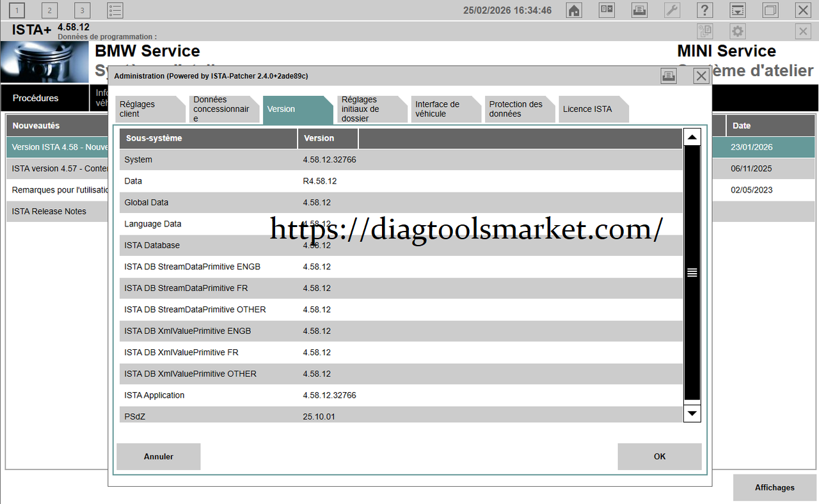Open the wrench tool icon
Viewport: 819px width, 504px height.
672,10
